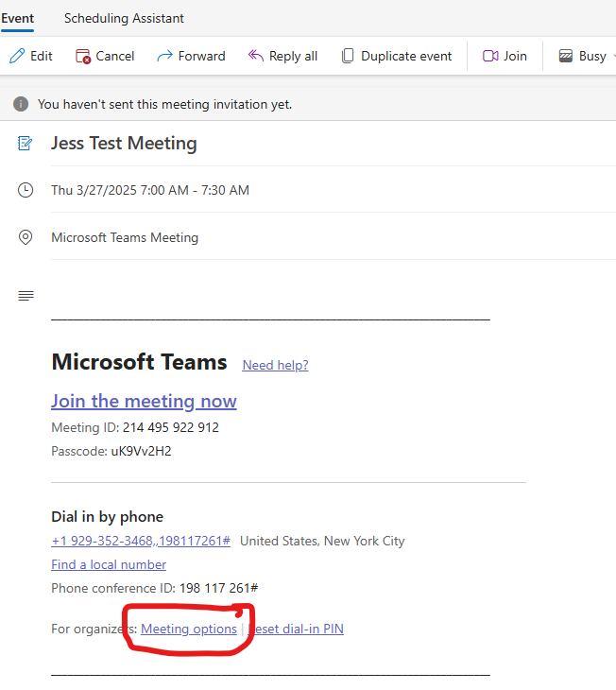Click the description lines icon
Viewport: 616px width, 690px height.
point(26,296)
